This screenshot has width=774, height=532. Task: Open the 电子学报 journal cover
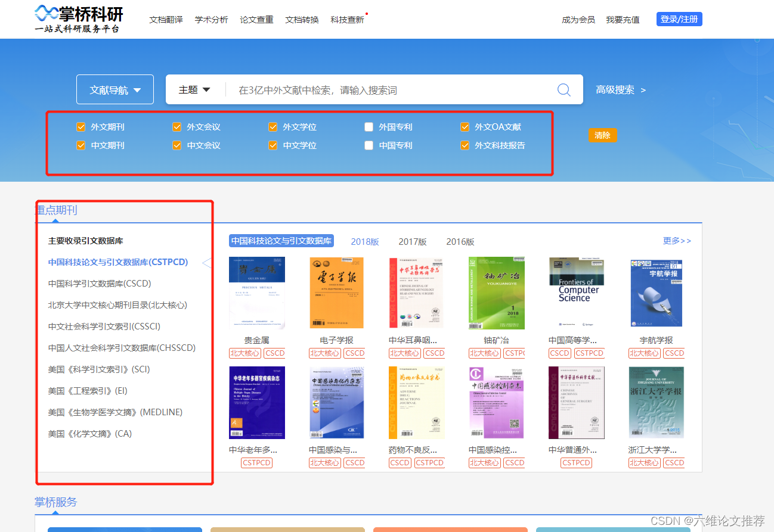tap(337, 293)
